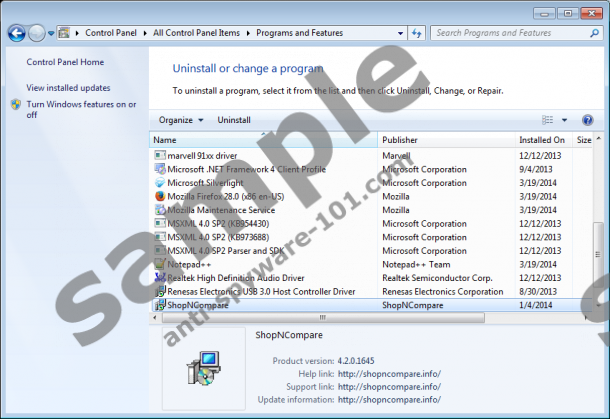Click the Control Panel icon in address bar
Viewport: 610px width, 419px height.
click(64, 33)
